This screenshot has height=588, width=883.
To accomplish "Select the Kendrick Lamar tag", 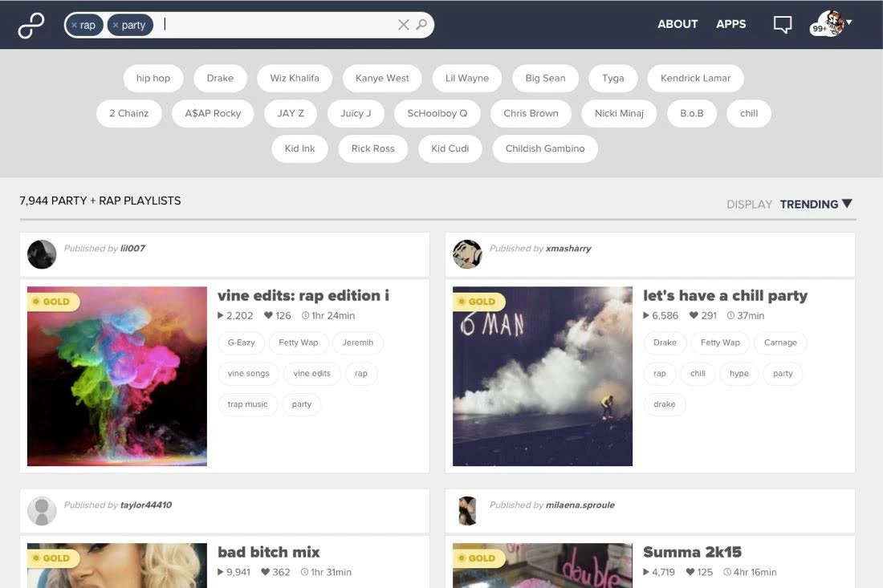I will point(695,78).
